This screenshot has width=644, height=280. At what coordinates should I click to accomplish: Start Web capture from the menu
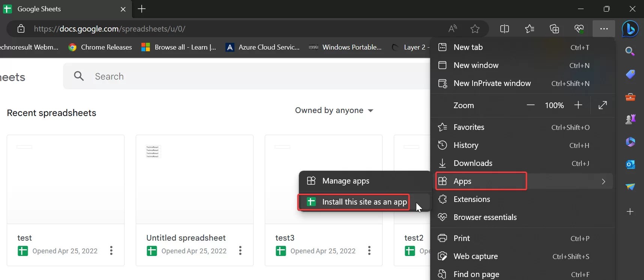click(522, 256)
